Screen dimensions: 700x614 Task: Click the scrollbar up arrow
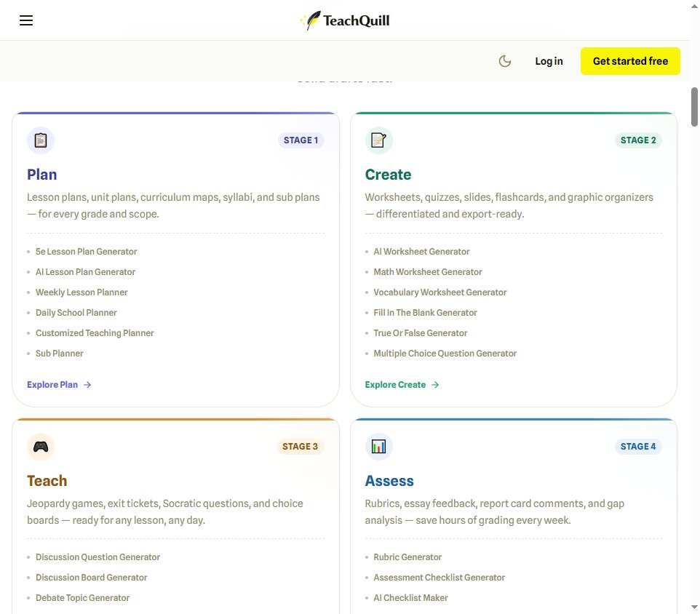coord(695,6)
